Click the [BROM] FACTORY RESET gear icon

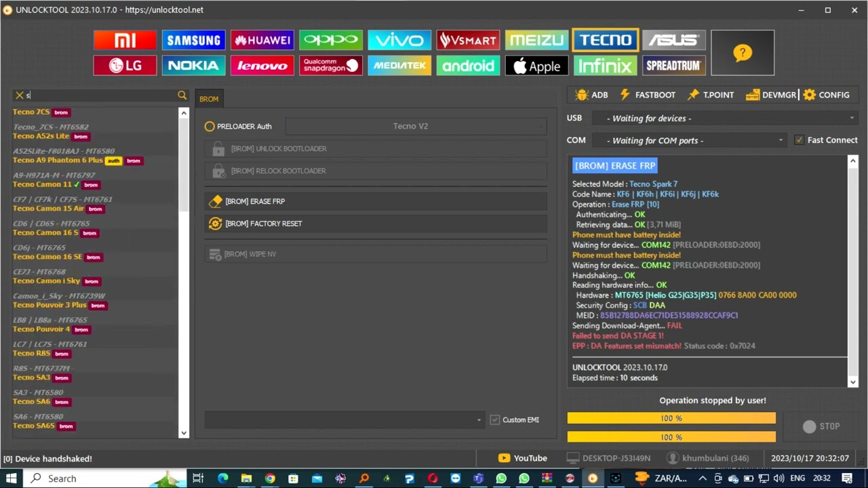coord(215,224)
